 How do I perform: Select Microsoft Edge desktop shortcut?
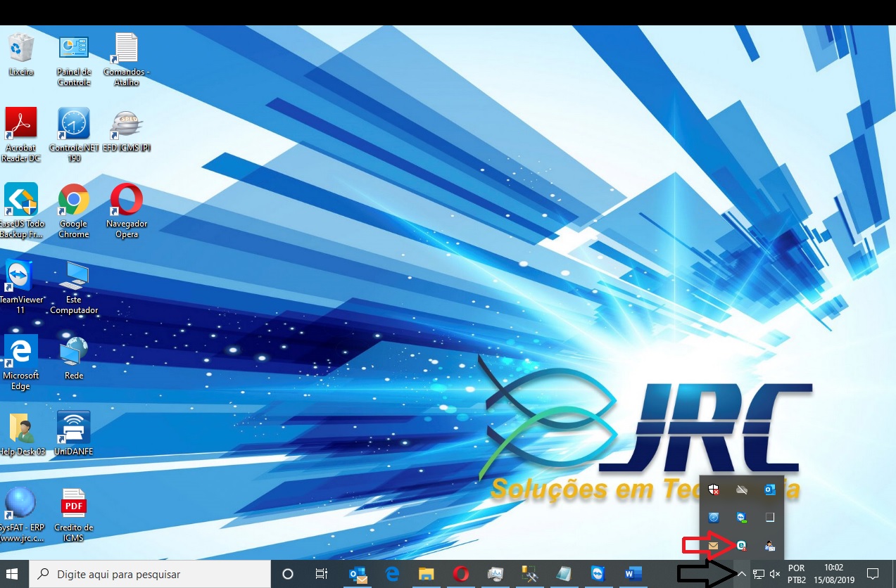20,363
